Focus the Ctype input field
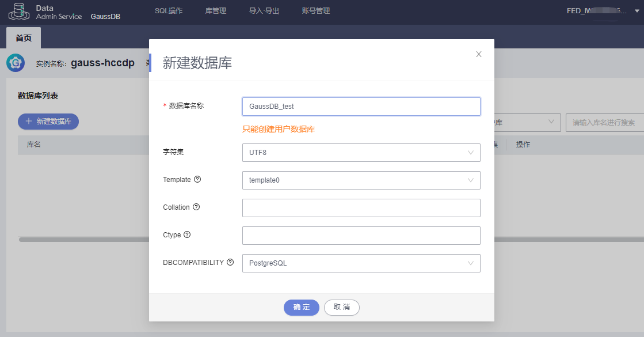 tap(361, 236)
